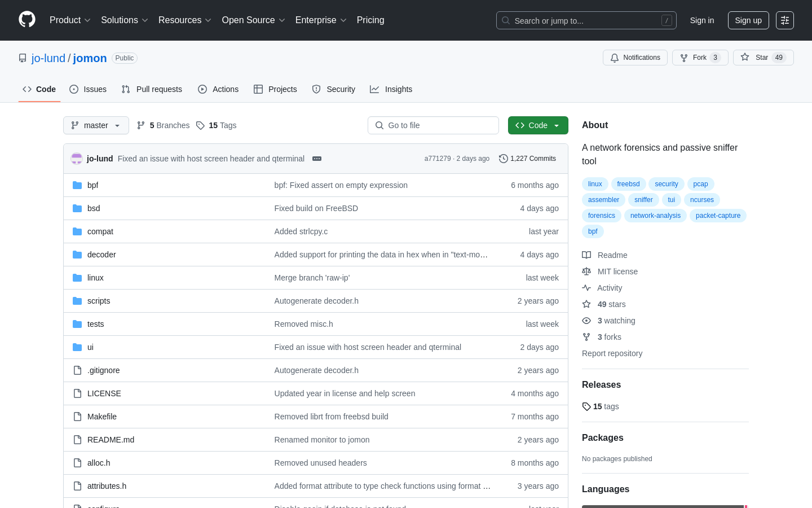Click the Sign up button
The image size is (812, 508).
[x=748, y=20]
